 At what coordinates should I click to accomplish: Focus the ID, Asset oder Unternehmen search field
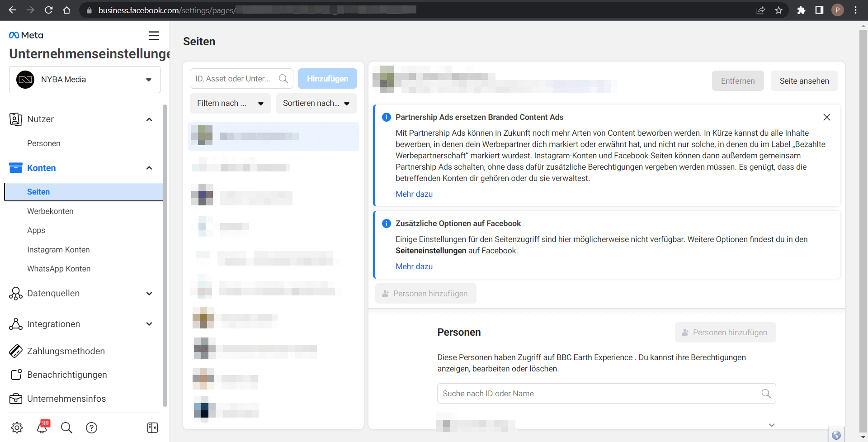tap(241, 79)
